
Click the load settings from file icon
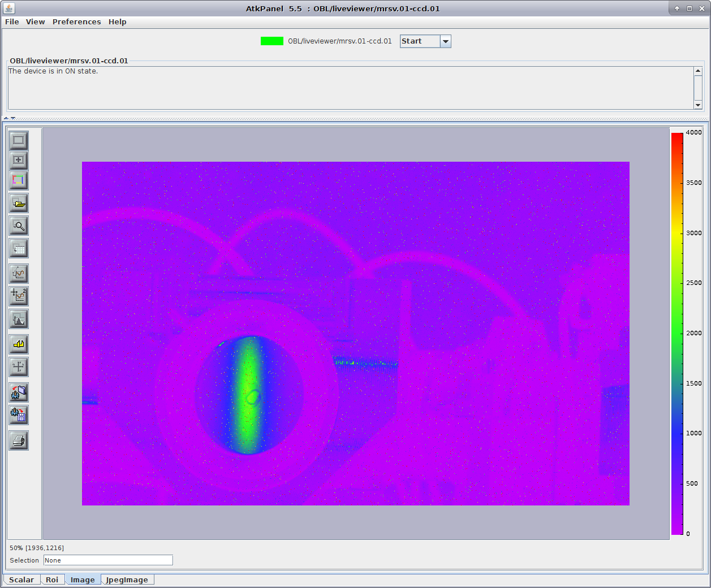[19, 392]
